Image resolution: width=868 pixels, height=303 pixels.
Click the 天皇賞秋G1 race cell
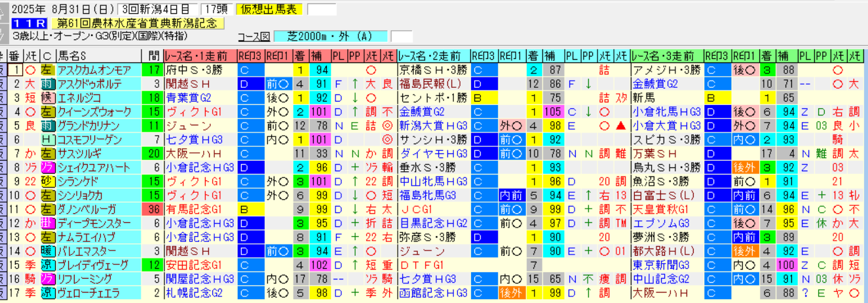pyautogui.click(x=668, y=209)
